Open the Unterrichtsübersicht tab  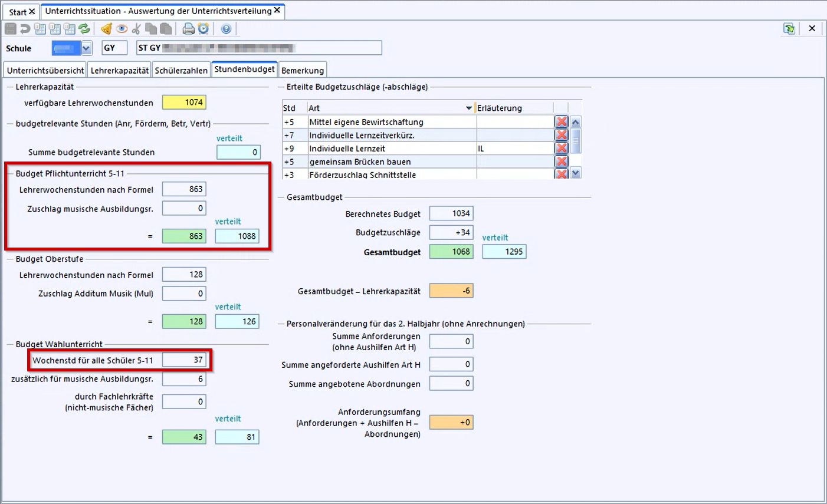(x=45, y=70)
